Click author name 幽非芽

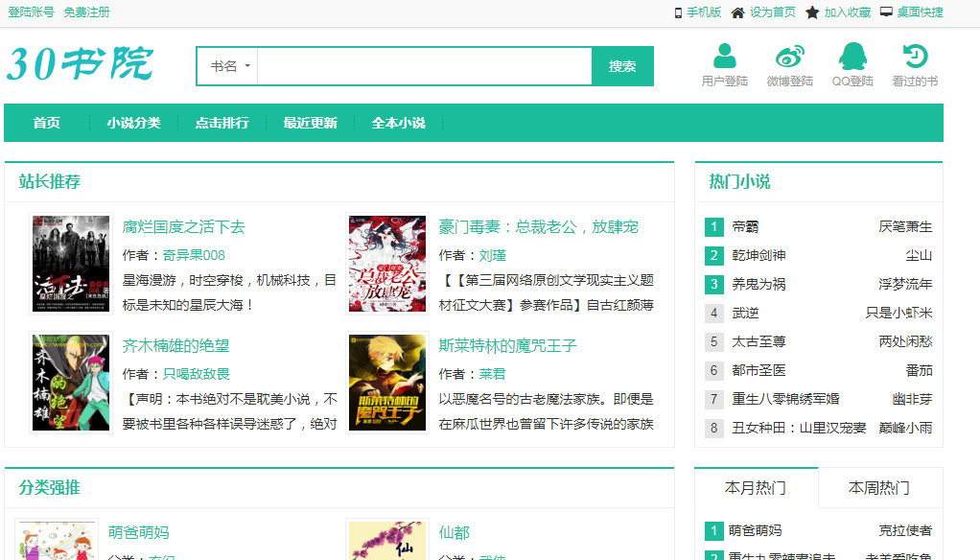[913, 399]
